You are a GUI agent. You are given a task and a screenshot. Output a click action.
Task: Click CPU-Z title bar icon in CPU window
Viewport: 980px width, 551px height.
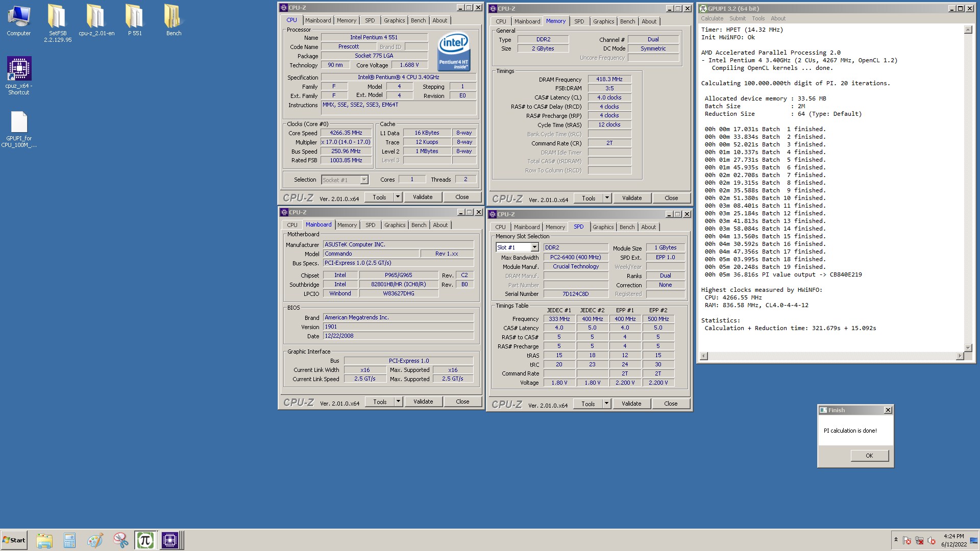(x=284, y=8)
